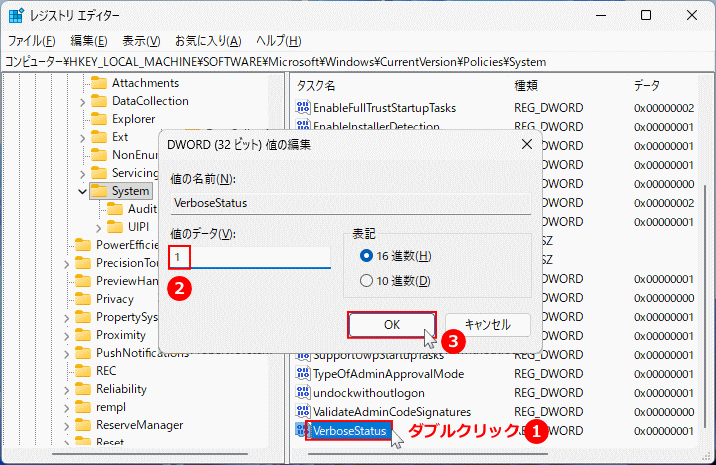Select the TypeOfAdminApprovalMode value name

click(x=388, y=374)
